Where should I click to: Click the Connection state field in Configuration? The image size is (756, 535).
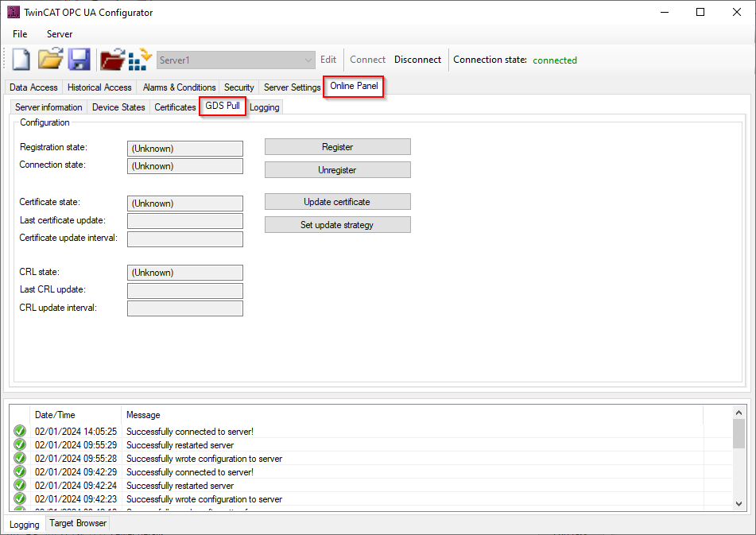coord(185,166)
